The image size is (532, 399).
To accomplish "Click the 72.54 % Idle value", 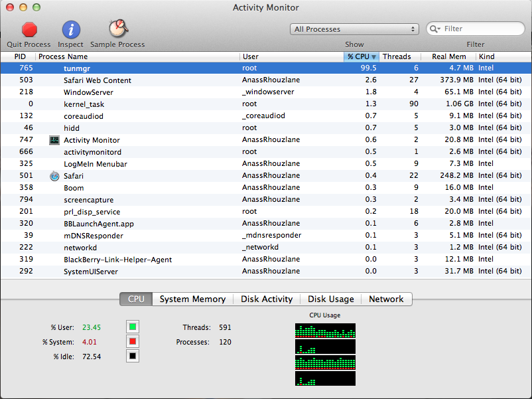I will click(x=92, y=357).
